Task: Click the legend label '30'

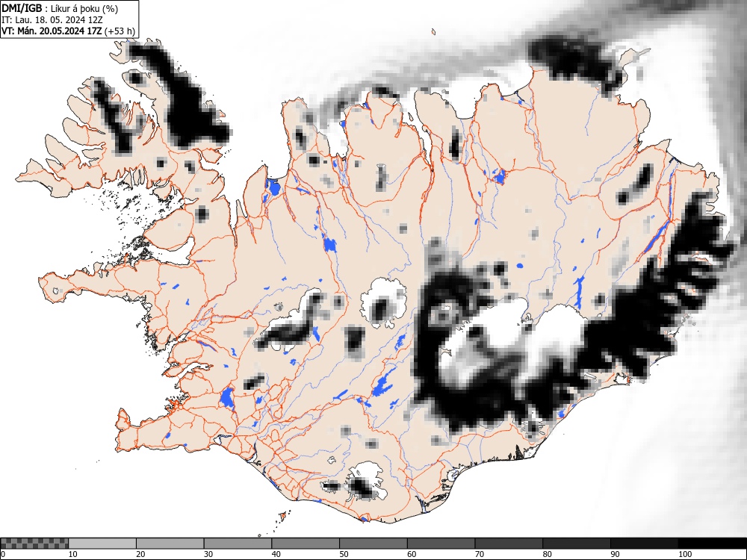Action: (x=208, y=554)
